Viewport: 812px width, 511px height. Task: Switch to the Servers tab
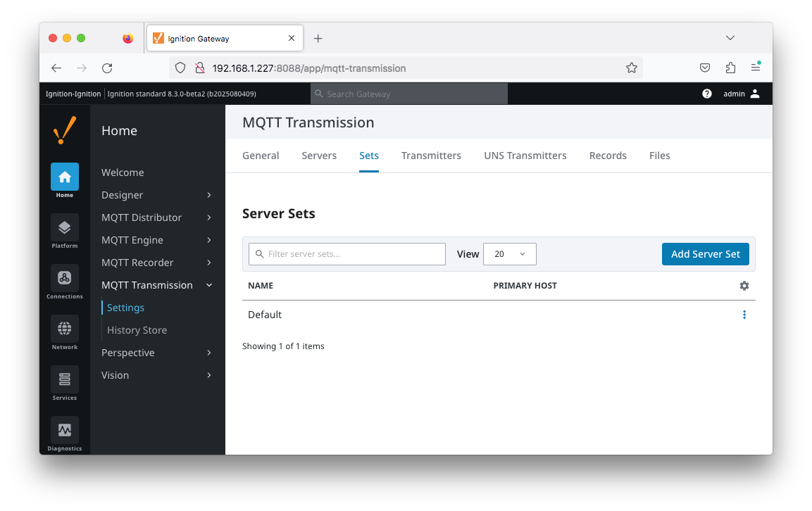[x=319, y=156]
